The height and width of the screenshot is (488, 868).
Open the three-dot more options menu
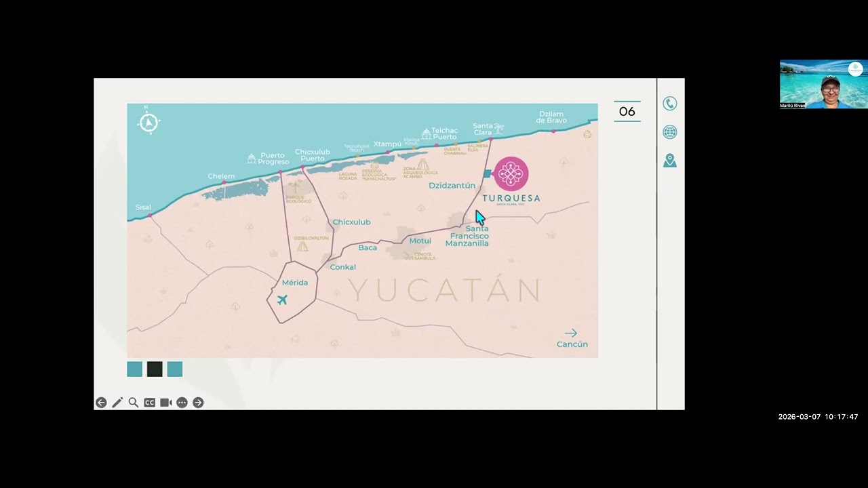[x=182, y=403]
